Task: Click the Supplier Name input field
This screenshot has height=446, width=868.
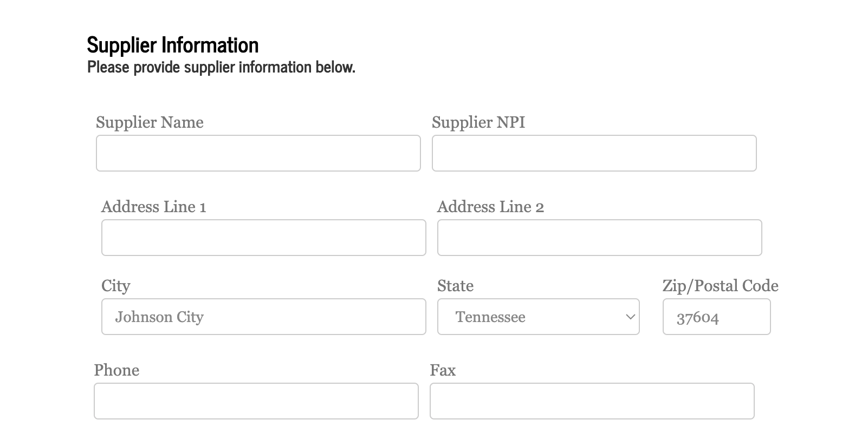Action: click(258, 153)
